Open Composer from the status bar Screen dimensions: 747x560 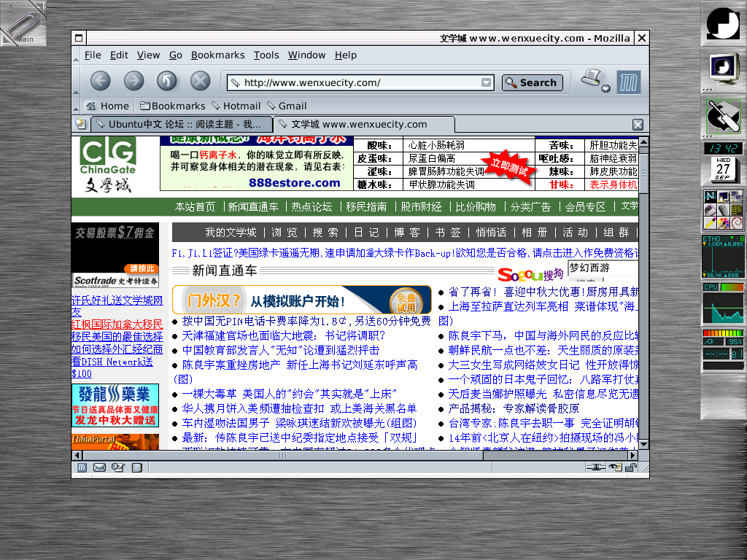coord(118,467)
